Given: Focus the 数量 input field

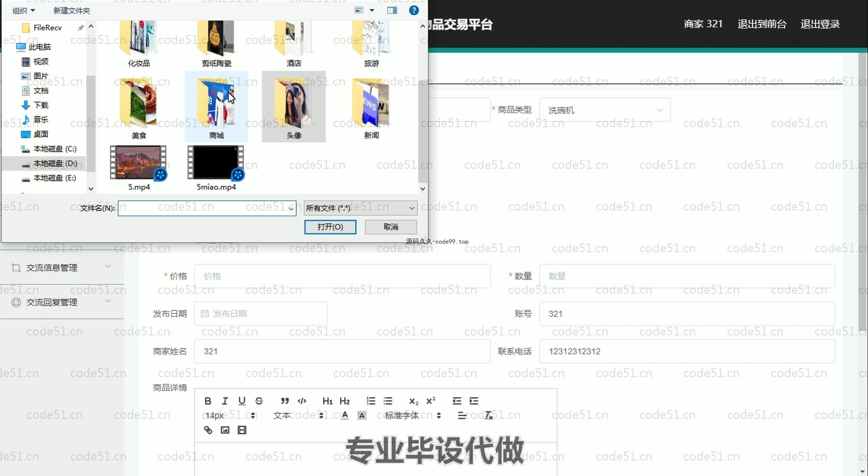Looking at the screenshot, I should pos(687,276).
